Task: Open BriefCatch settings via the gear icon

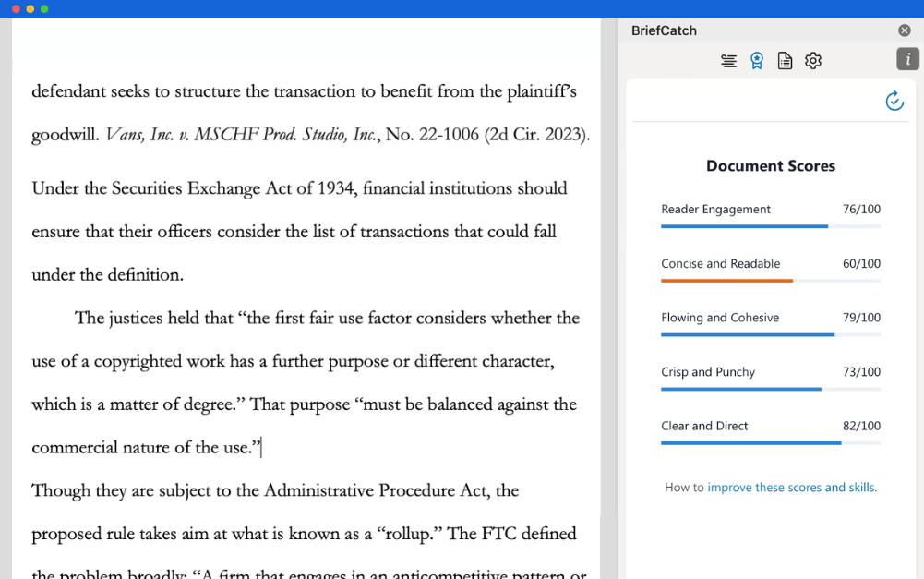Action: coord(812,60)
